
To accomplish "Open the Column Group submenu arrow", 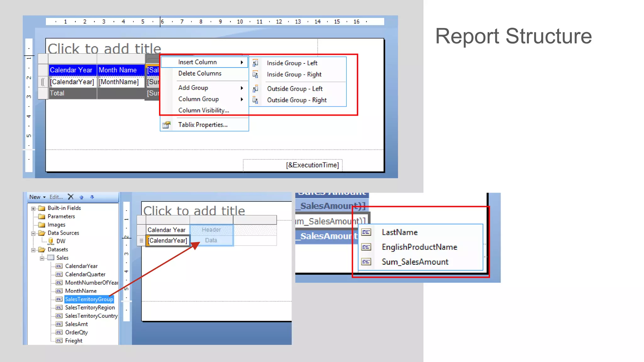I will point(242,99).
